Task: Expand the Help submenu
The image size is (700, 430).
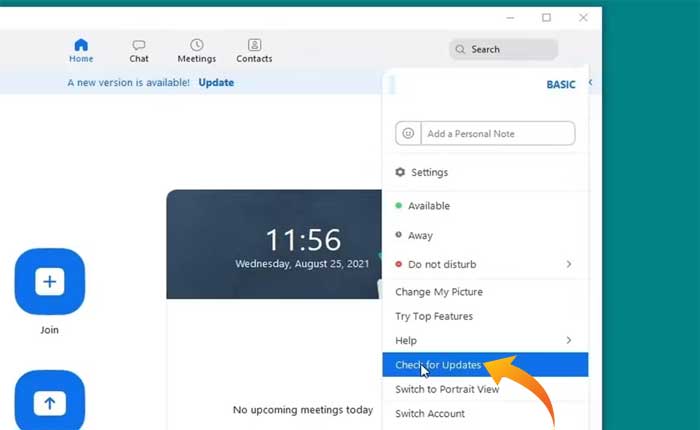Action: [x=569, y=341]
